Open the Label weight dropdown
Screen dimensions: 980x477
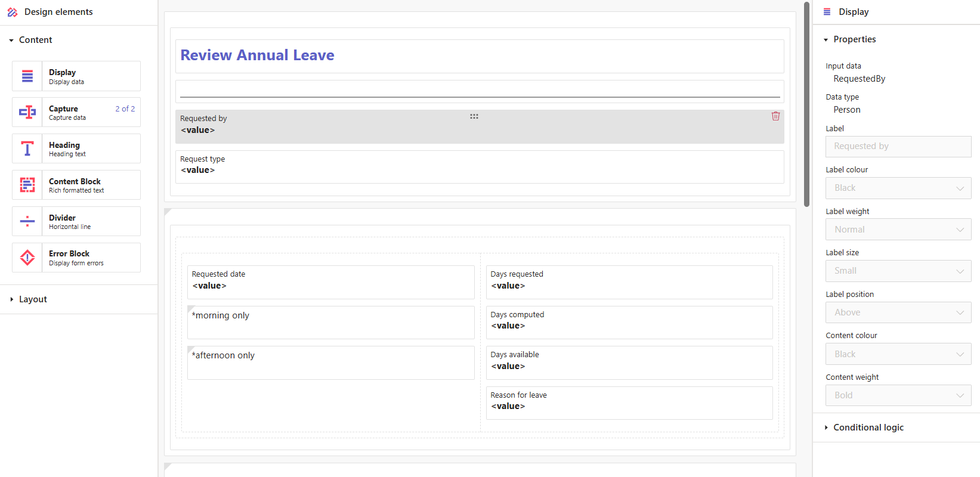(898, 230)
